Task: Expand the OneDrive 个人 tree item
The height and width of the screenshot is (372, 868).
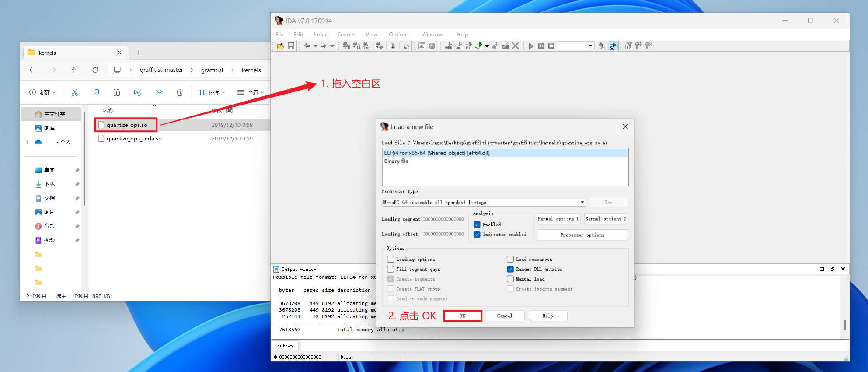Action: click(x=28, y=142)
